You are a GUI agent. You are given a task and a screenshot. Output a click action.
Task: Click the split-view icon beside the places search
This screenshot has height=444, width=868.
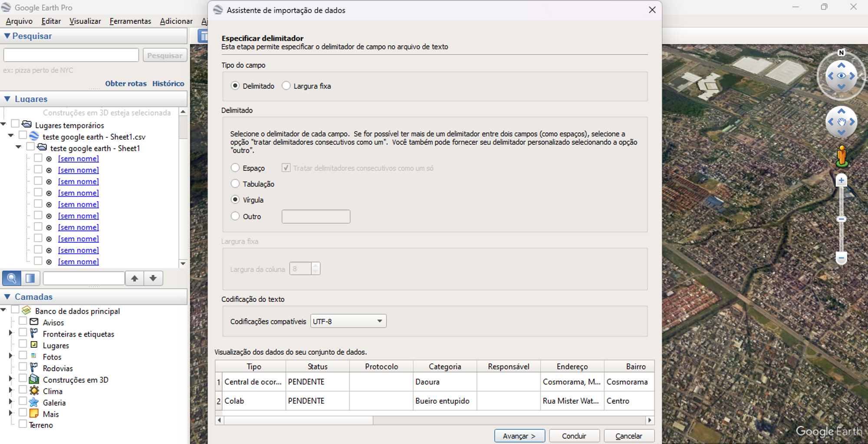[x=30, y=278]
